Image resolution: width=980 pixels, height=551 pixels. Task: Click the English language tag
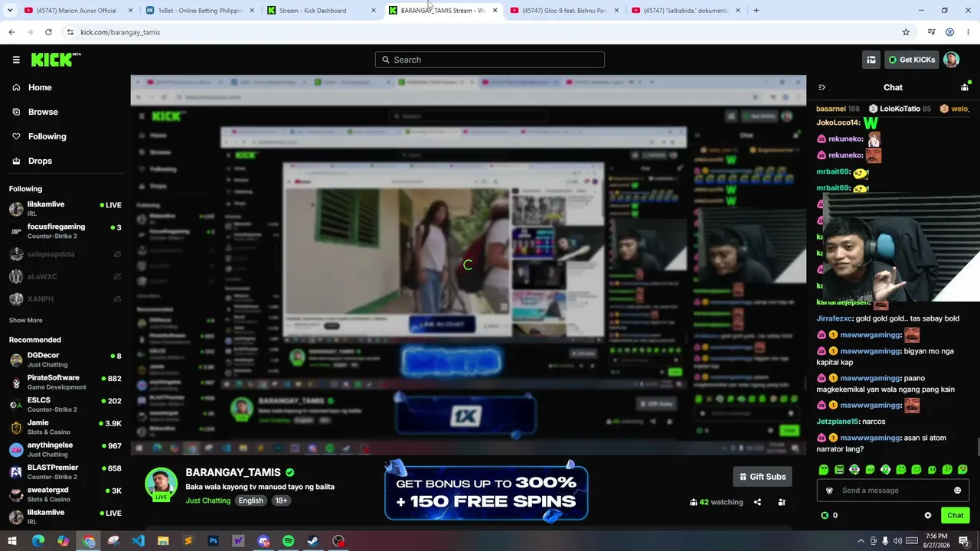pyautogui.click(x=250, y=500)
